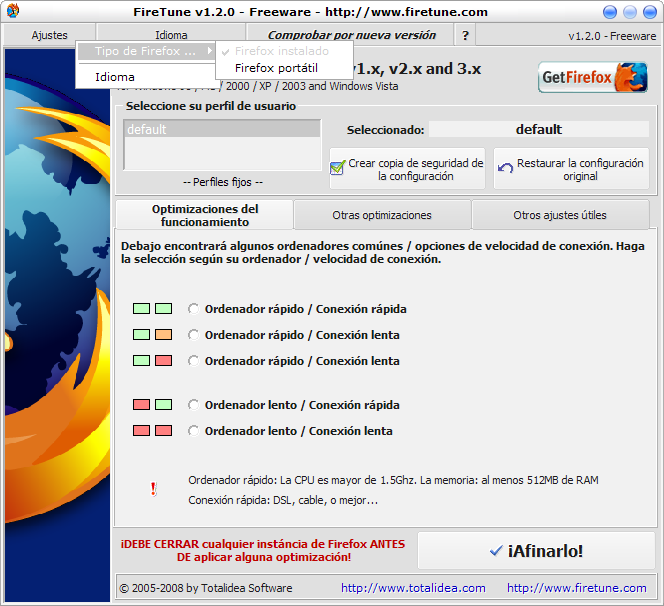Viewport: 664px width, 606px height.
Task: Click the red exclamation warning icon
Action: click(153, 489)
